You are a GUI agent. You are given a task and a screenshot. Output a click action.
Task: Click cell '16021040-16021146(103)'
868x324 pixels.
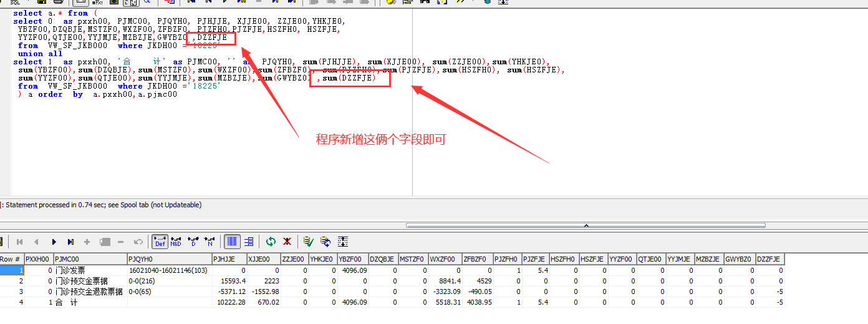point(170,270)
